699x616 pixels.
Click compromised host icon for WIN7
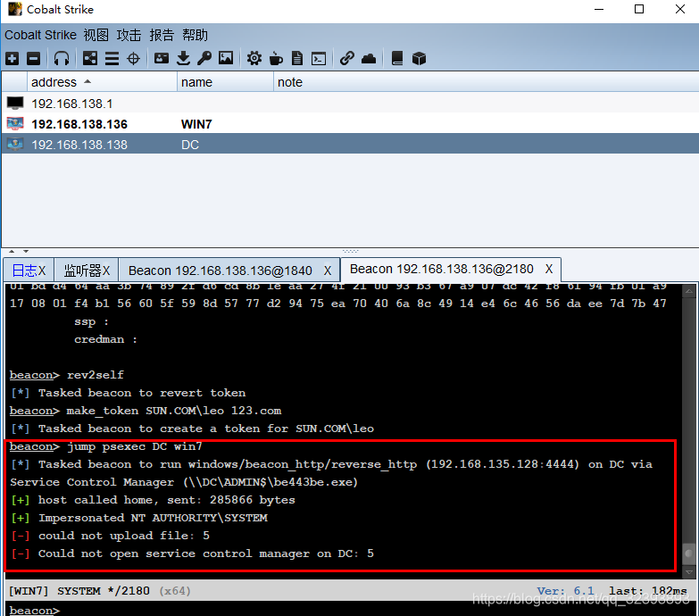click(x=15, y=123)
